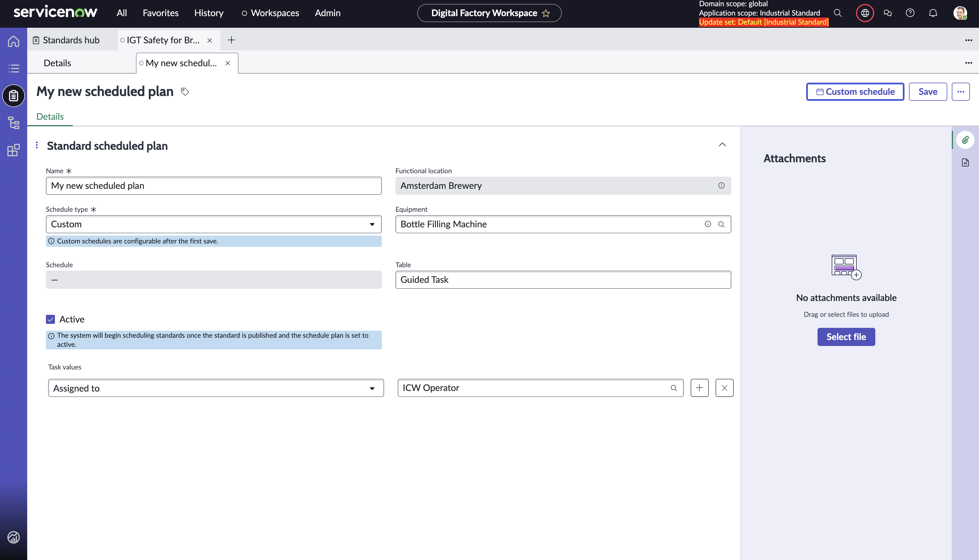Switch to IGT Safety for Br... tab
The image size is (979, 560).
click(x=163, y=40)
